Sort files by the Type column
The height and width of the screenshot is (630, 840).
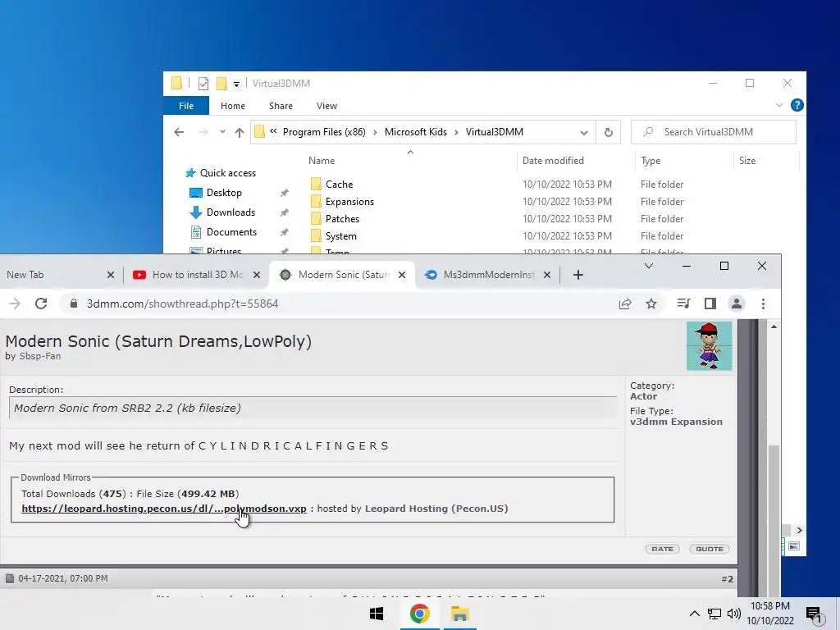point(651,161)
